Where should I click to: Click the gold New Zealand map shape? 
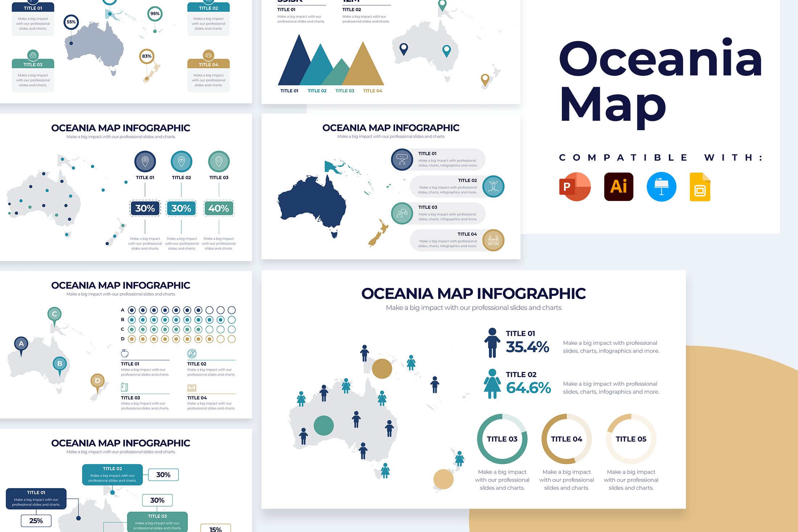(378, 233)
